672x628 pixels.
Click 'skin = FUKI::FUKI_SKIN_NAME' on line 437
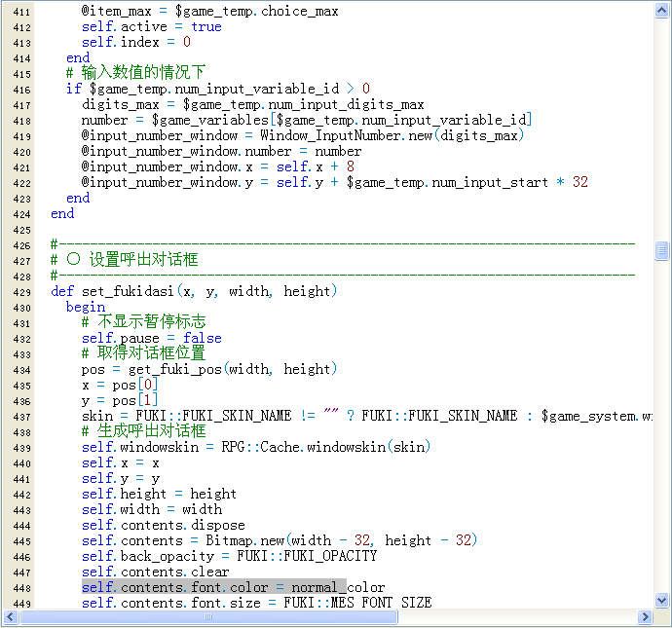(x=186, y=416)
